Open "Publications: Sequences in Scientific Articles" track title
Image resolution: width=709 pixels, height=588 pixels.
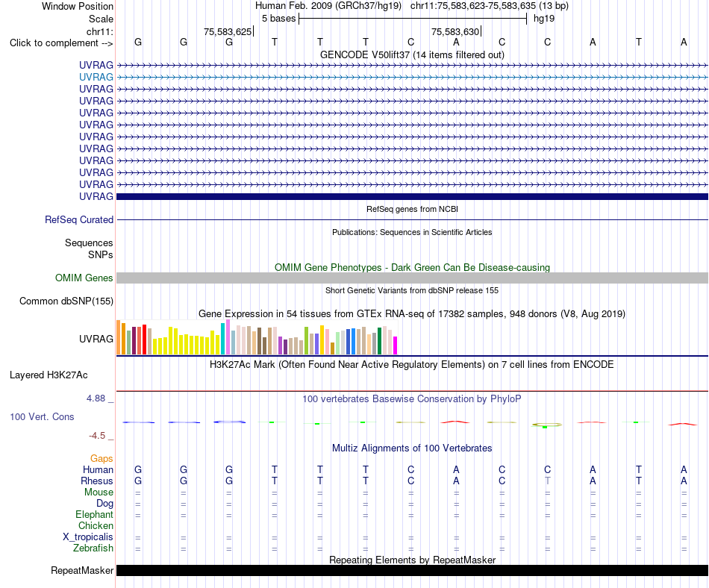(412, 232)
